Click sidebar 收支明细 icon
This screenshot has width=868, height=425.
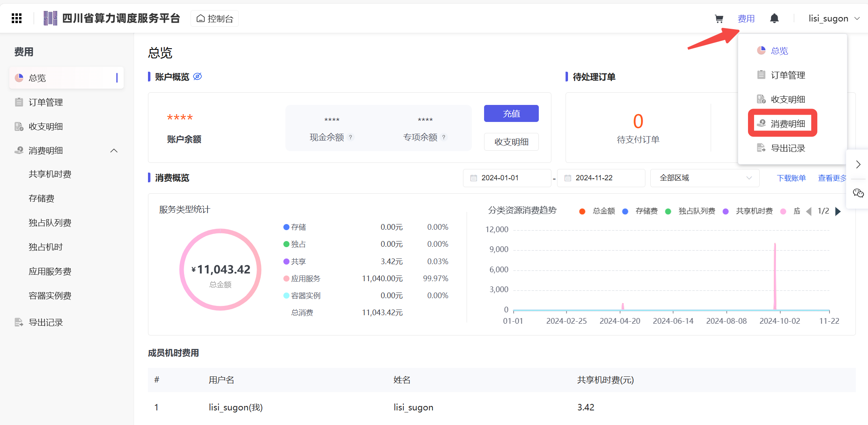click(19, 126)
